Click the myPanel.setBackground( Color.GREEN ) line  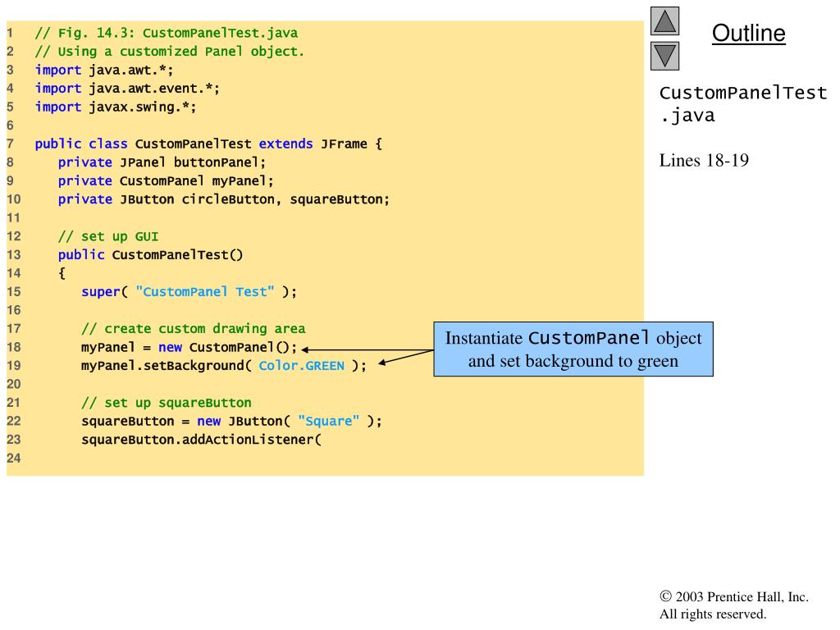click(x=224, y=366)
